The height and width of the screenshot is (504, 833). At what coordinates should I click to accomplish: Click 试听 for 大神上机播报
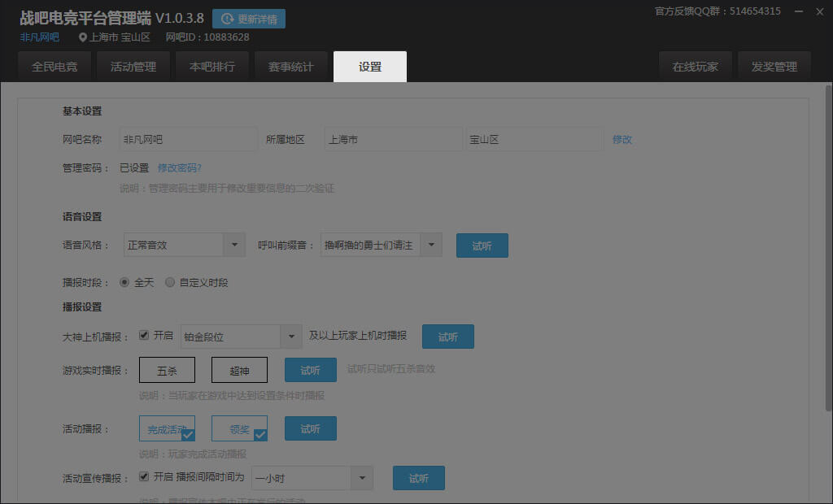click(448, 337)
